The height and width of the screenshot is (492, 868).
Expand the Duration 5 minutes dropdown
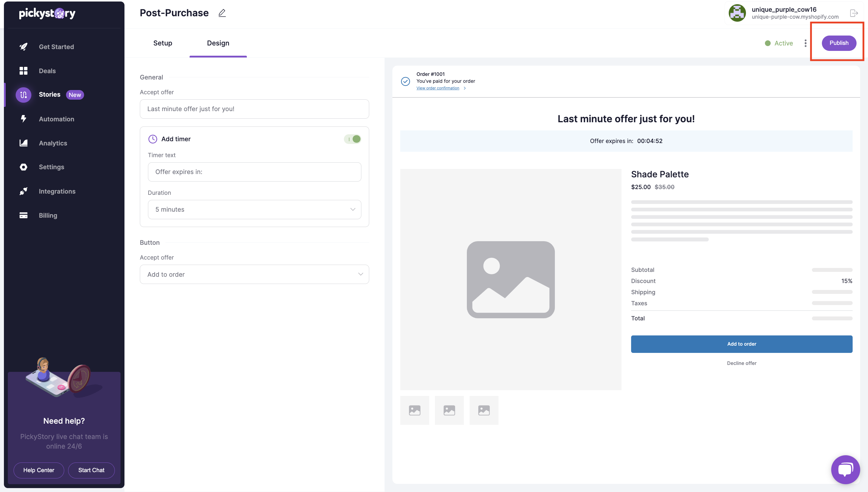pyautogui.click(x=254, y=210)
